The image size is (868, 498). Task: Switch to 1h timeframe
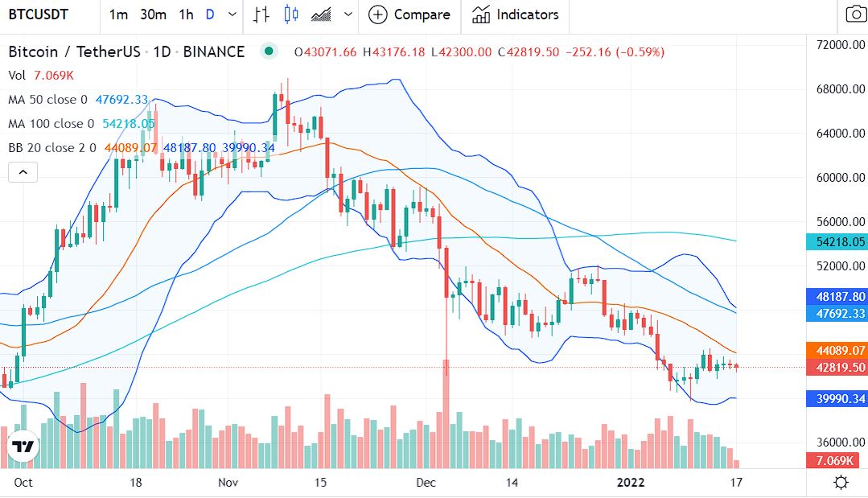pyautogui.click(x=186, y=14)
